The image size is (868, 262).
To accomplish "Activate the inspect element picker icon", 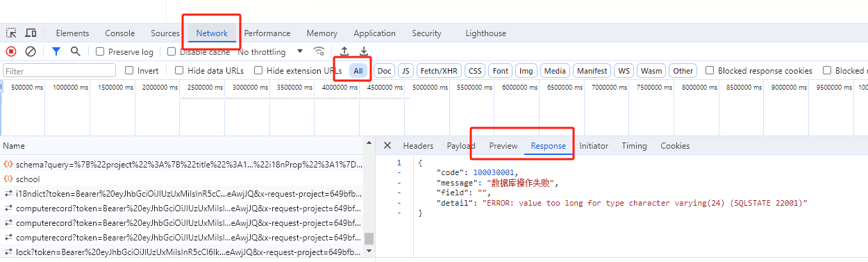I will click(11, 33).
